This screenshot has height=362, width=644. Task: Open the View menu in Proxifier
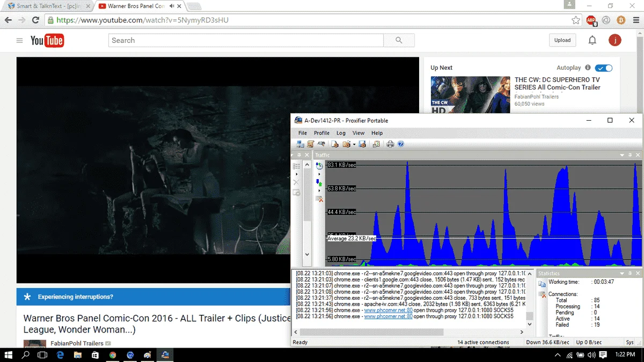point(358,133)
